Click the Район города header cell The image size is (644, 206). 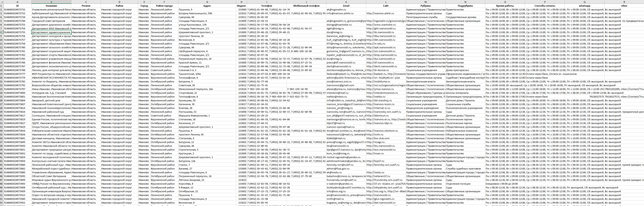click(x=164, y=6)
